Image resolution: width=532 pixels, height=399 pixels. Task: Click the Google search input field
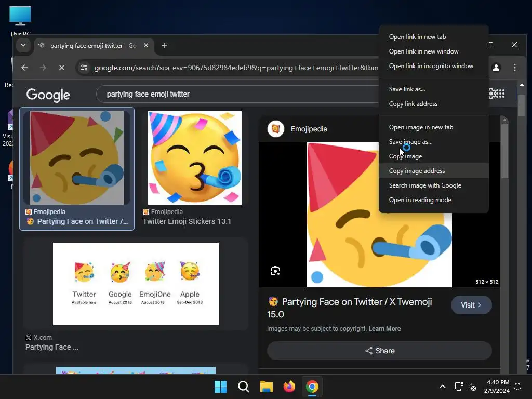pos(237,94)
